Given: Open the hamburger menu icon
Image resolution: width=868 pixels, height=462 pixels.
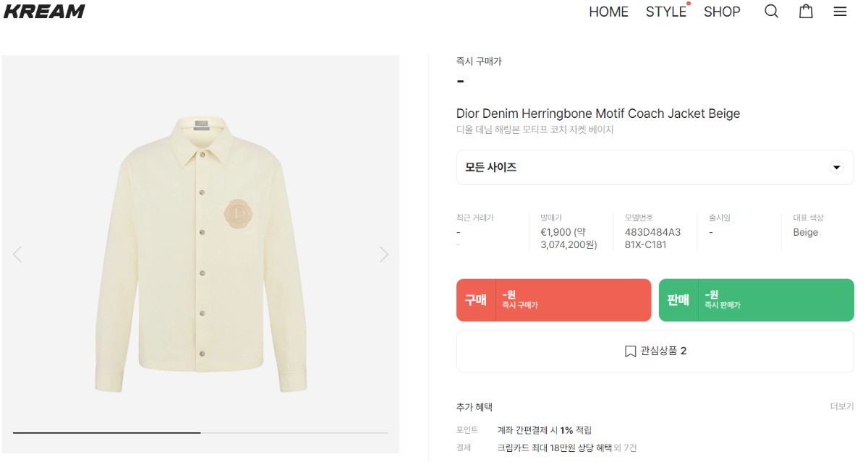Looking at the screenshot, I should 840,12.
